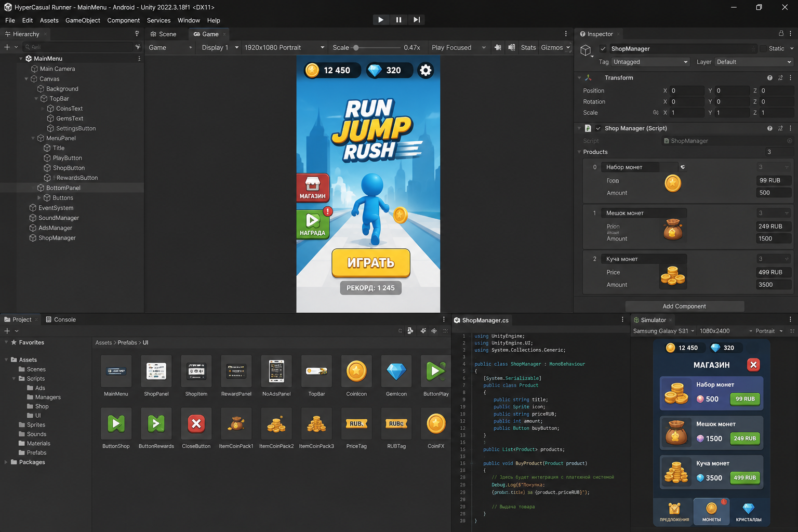Click the GemIcon prefab asset
This screenshot has height=532, width=798.
coord(396,371)
